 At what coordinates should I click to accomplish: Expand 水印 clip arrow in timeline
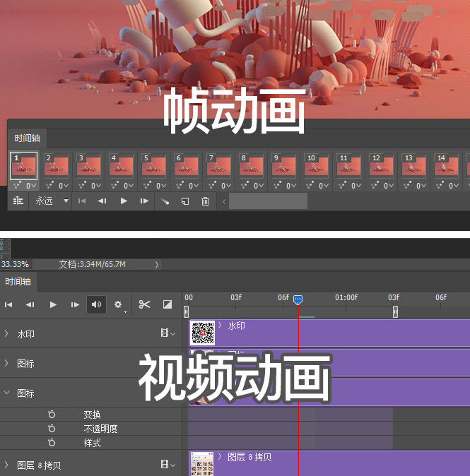(x=221, y=326)
